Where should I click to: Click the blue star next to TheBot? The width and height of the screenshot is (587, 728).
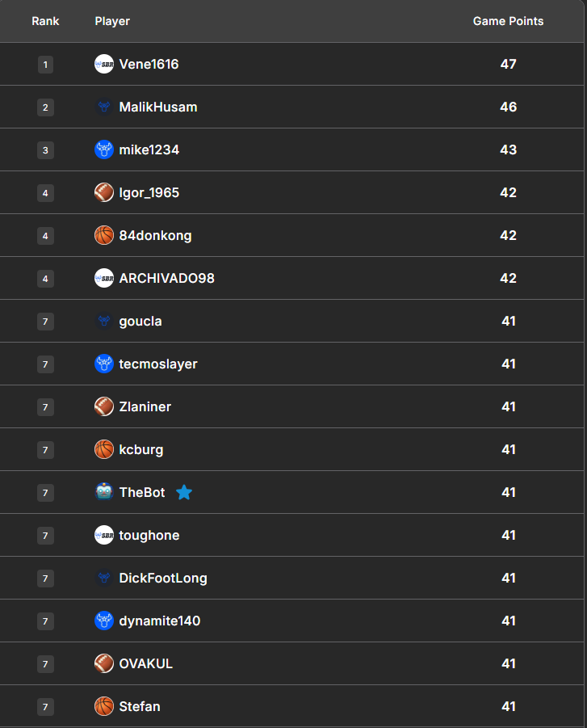(184, 492)
